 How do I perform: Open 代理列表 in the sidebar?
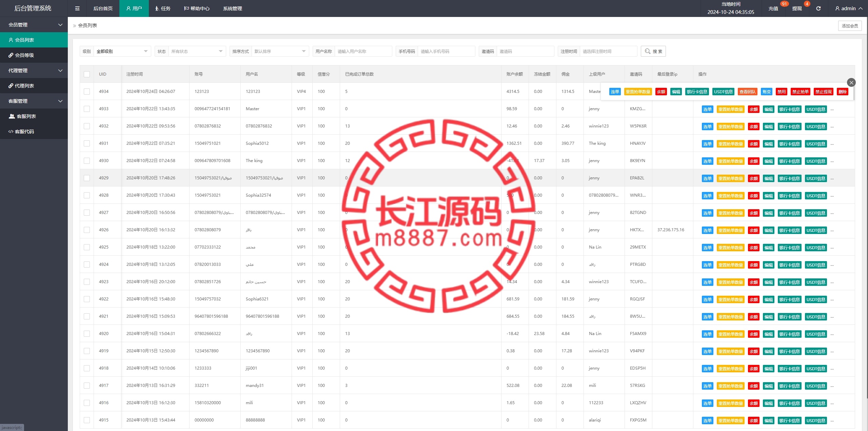point(34,86)
